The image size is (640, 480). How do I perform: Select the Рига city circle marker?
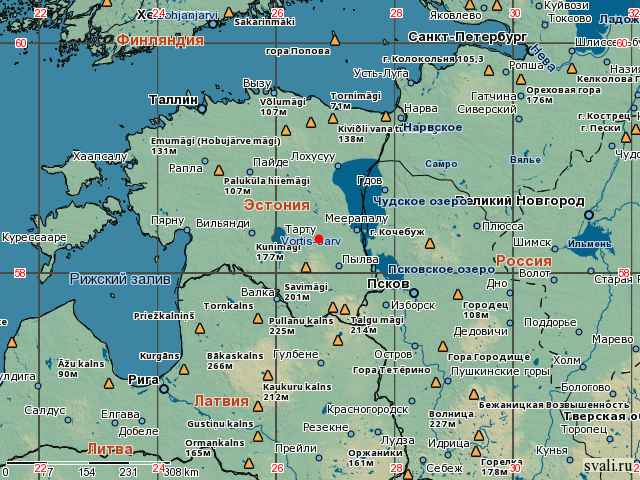pyautogui.click(x=164, y=389)
